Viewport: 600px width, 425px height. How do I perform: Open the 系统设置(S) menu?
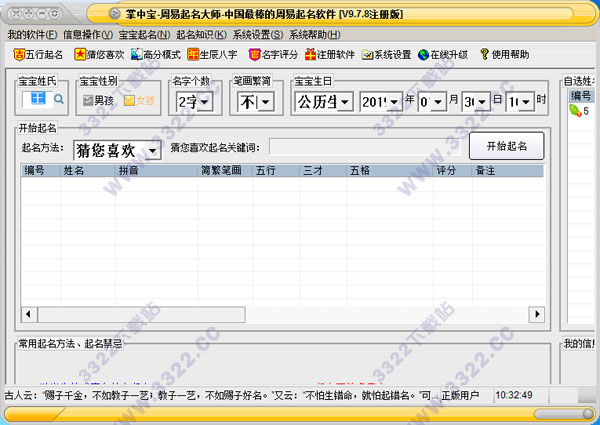(258, 35)
